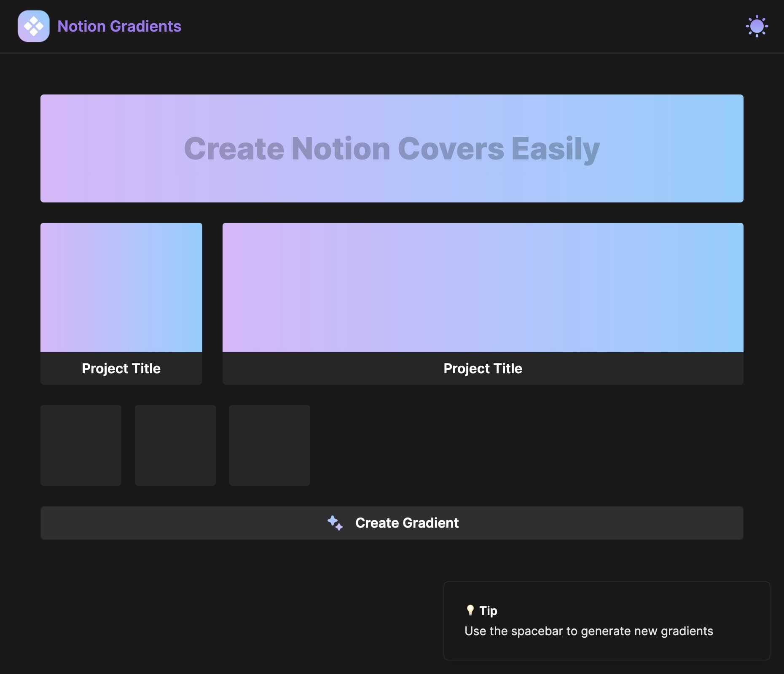Select the second empty gradient slot

pyautogui.click(x=175, y=445)
